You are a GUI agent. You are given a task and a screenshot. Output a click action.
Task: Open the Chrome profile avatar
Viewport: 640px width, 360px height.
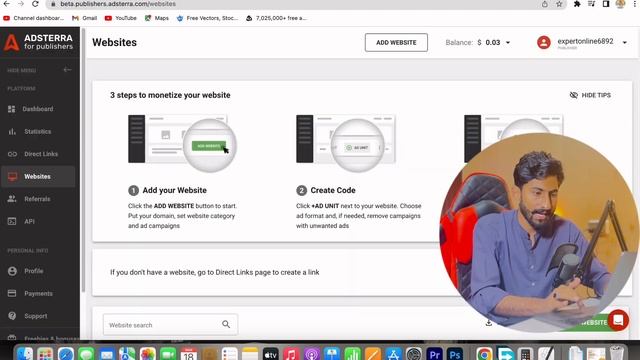pyautogui.click(x=620, y=4)
